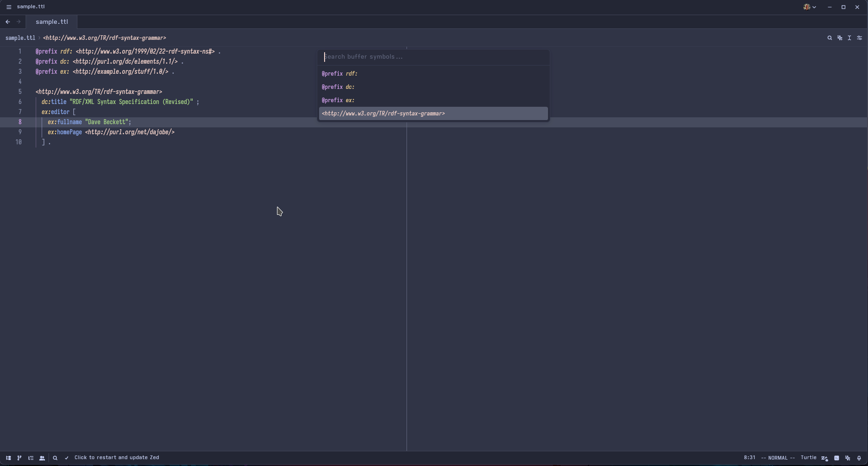This screenshot has height=466, width=868.
Task: Click the project search icon in status bar
Action: point(55,458)
